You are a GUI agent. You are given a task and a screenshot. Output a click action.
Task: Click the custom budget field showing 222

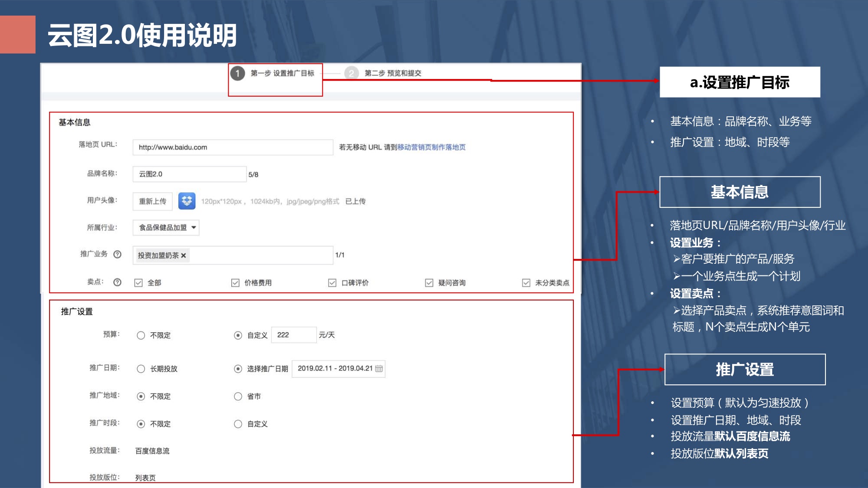293,335
